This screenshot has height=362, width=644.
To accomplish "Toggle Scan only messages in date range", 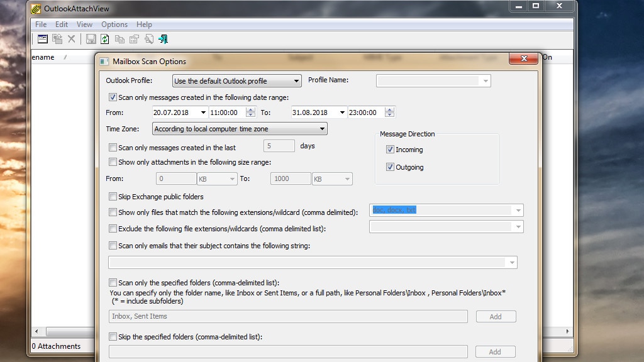I will click(113, 97).
